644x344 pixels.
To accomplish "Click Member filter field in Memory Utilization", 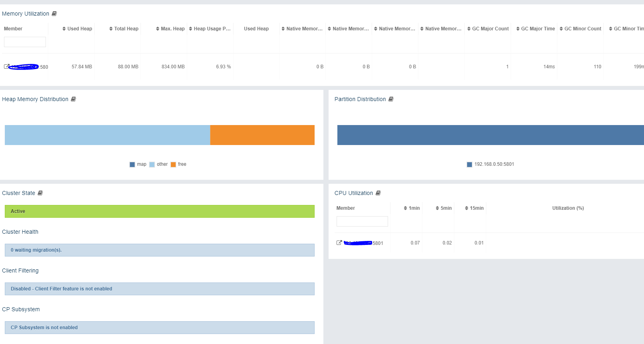I will click(25, 42).
